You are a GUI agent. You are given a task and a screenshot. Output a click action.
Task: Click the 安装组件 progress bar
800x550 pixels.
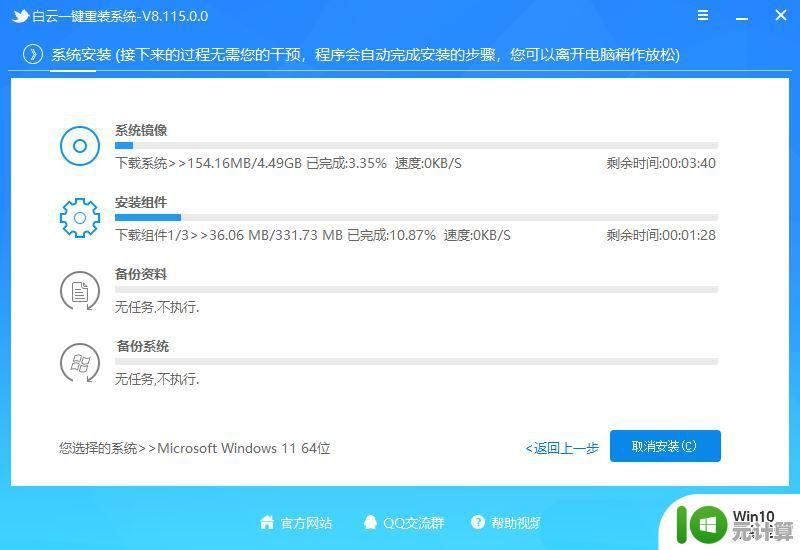point(416,217)
